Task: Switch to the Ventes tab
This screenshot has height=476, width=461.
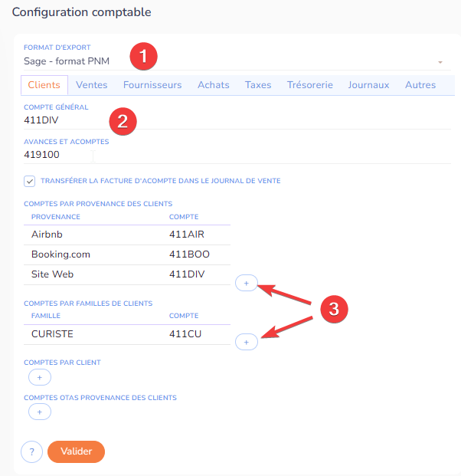Action: (x=92, y=85)
